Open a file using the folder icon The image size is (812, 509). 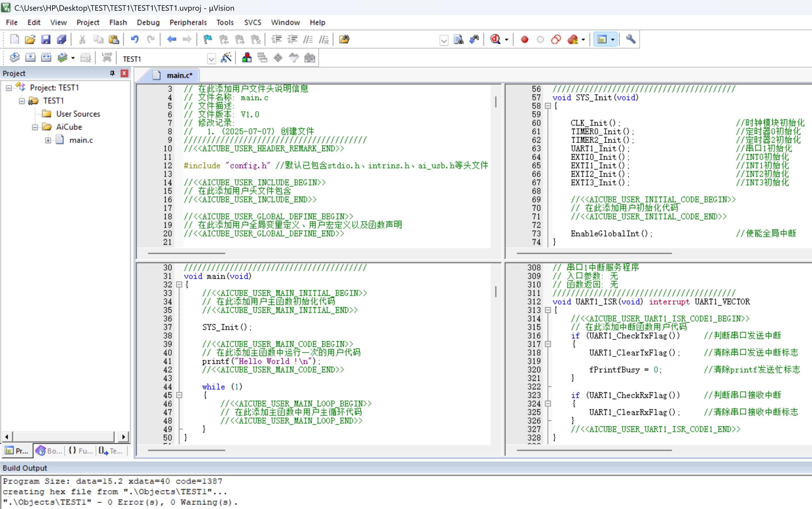pos(30,40)
